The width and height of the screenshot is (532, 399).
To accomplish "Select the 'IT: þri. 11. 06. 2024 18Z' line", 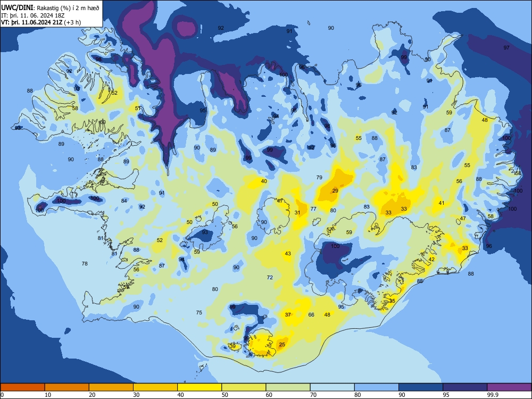I will [32, 15].
